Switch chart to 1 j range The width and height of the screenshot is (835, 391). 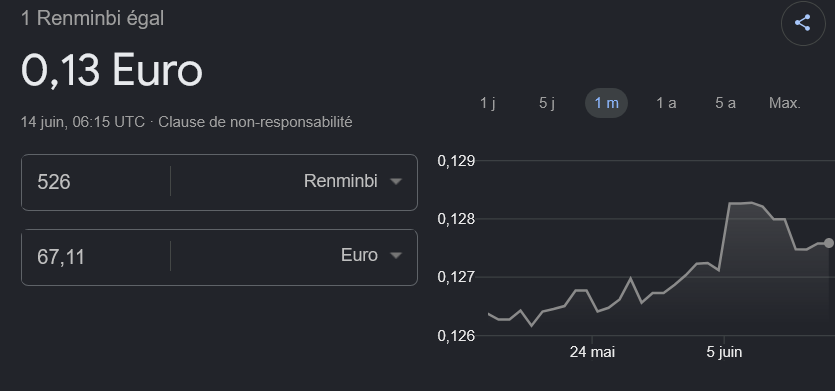tap(488, 103)
